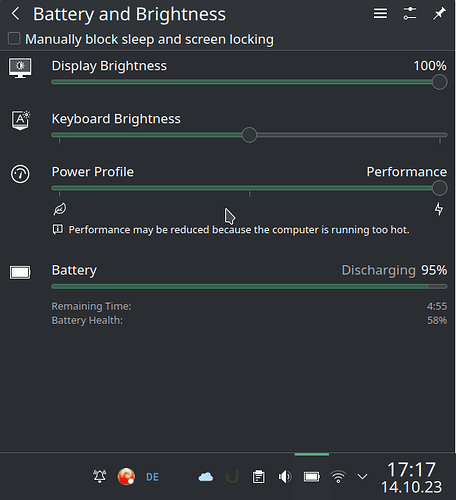
Task: Open the hamburger menu
Action: point(380,14)
